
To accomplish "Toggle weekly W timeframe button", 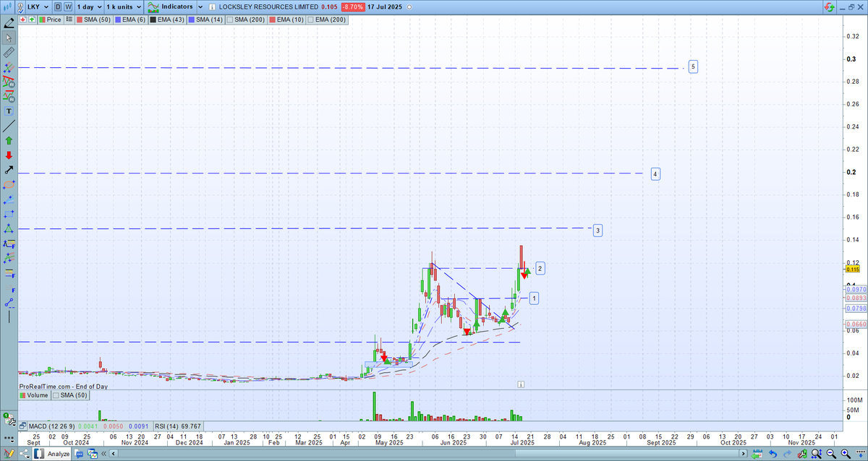I will 69,7.
